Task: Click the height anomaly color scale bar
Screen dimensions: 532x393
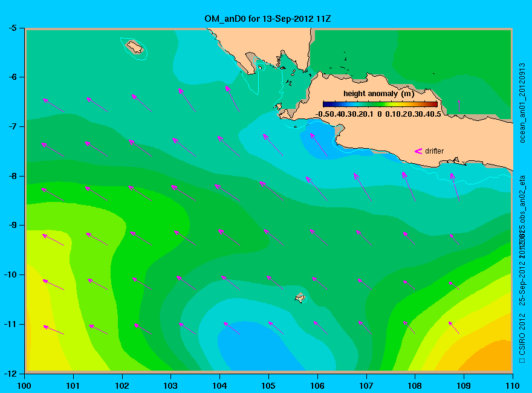Action: (x=380, y=104)
